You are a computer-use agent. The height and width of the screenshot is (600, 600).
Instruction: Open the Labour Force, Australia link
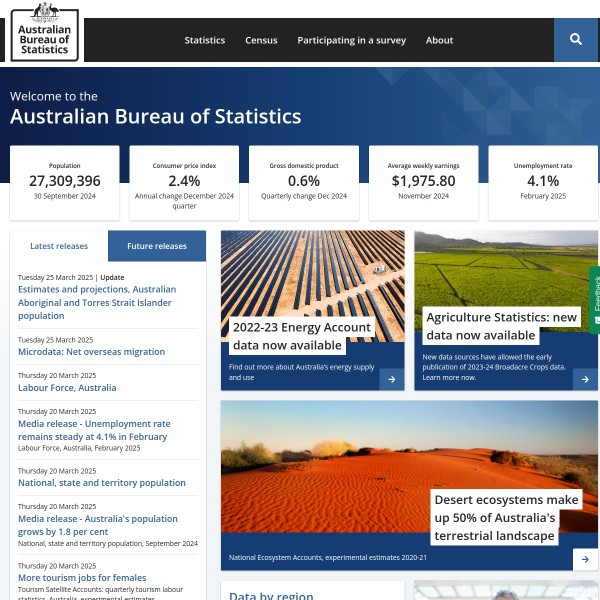point(67,388)
